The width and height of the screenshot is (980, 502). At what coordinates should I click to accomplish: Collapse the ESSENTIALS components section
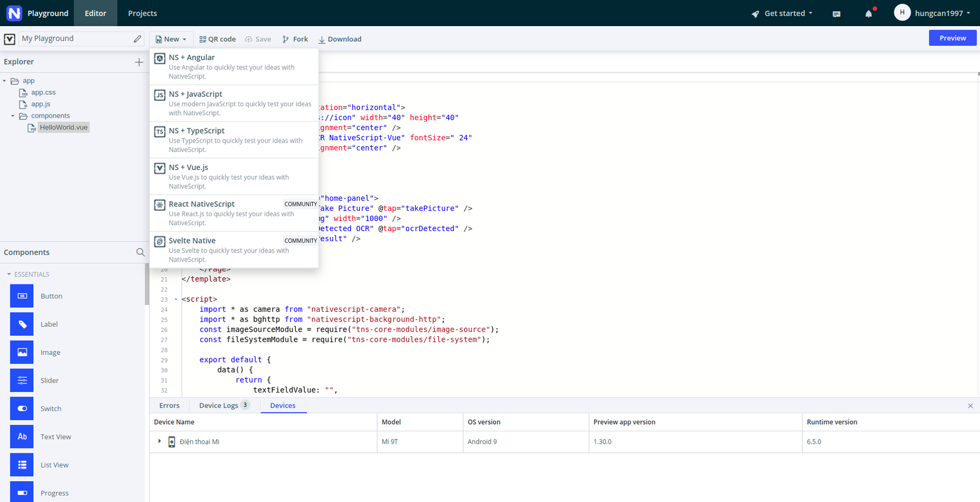(9, 274)
